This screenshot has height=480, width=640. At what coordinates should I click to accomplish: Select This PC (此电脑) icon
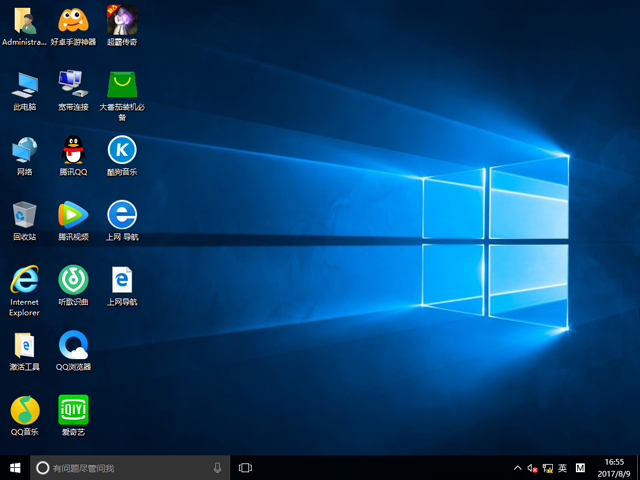[x=24, y=84]
